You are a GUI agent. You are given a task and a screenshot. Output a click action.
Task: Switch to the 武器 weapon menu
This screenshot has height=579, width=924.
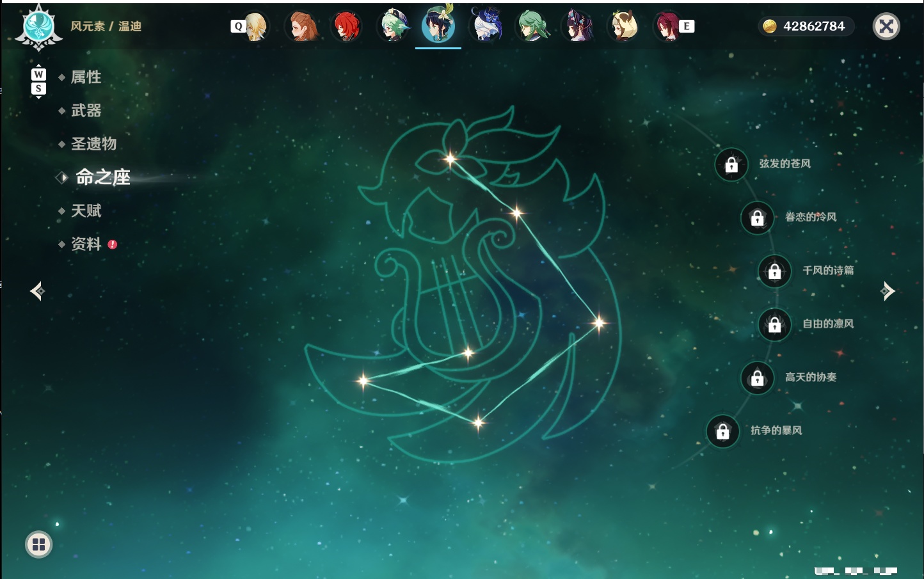point(86,111)
